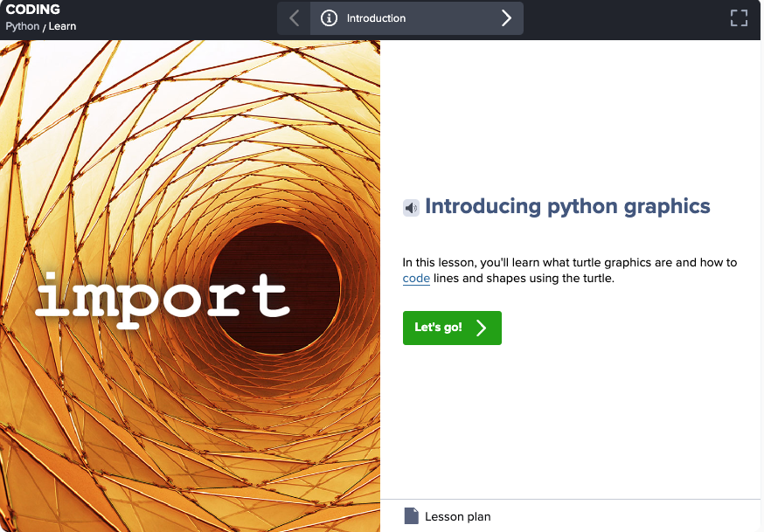Follow the "code" glossary link
Viewport: 764px width, 532px height.
pos(416,279)
